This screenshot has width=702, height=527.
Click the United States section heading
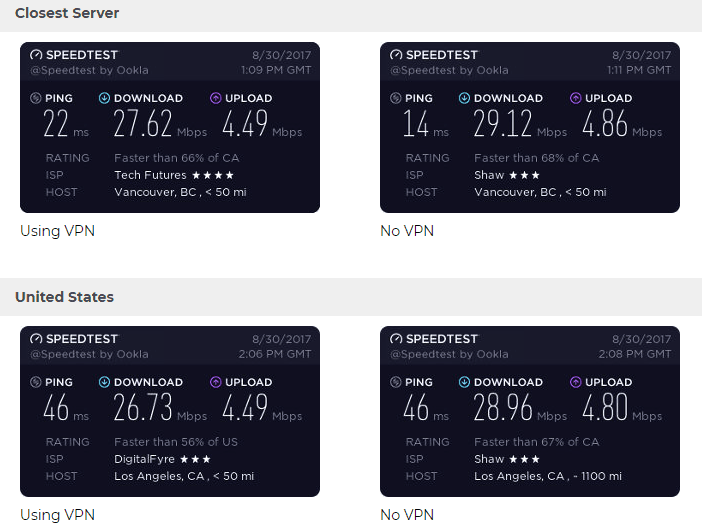64,297
